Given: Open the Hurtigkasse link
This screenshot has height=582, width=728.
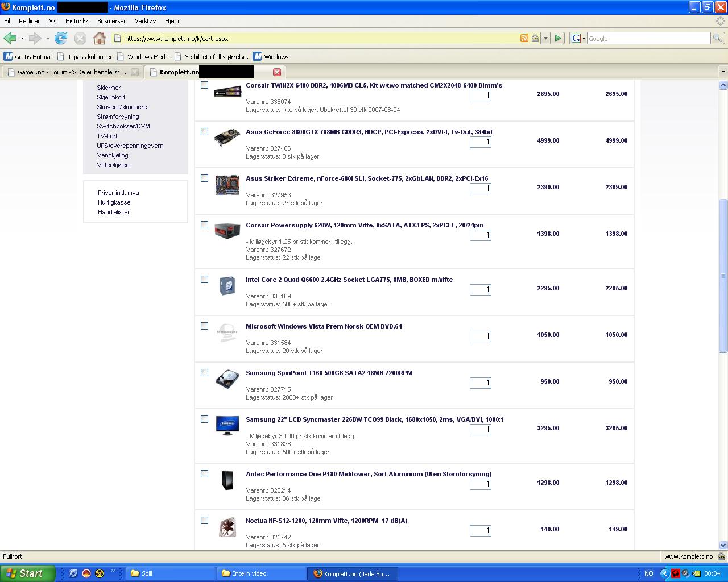Looking at the screenshot, I should (x=114, y=202).
